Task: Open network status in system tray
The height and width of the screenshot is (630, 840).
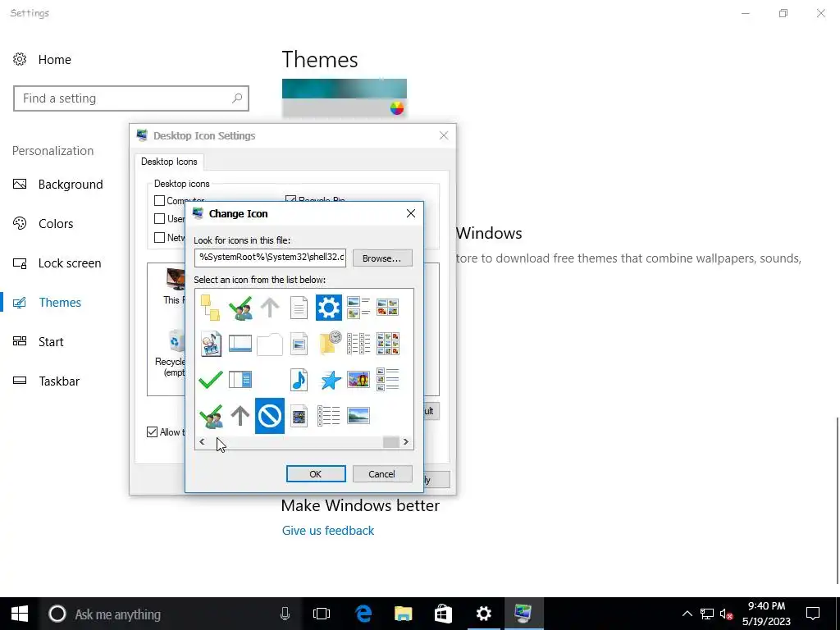Action: (x=707, y=614)
